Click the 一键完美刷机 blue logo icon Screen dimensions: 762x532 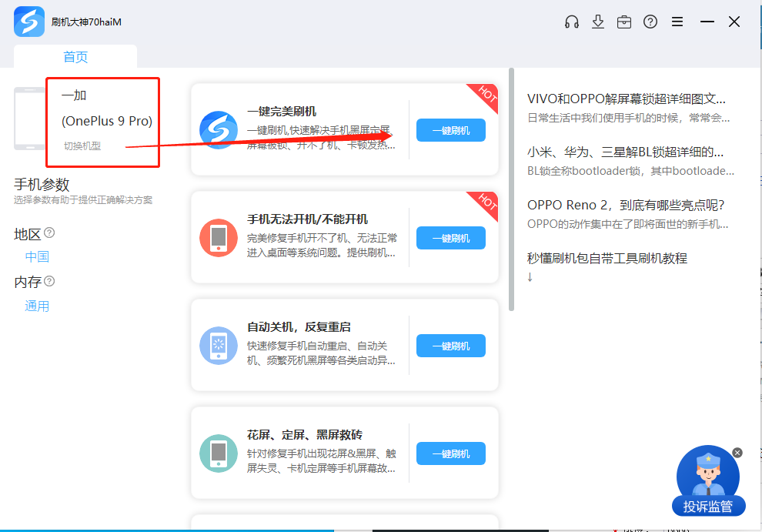tap(219, 130)
